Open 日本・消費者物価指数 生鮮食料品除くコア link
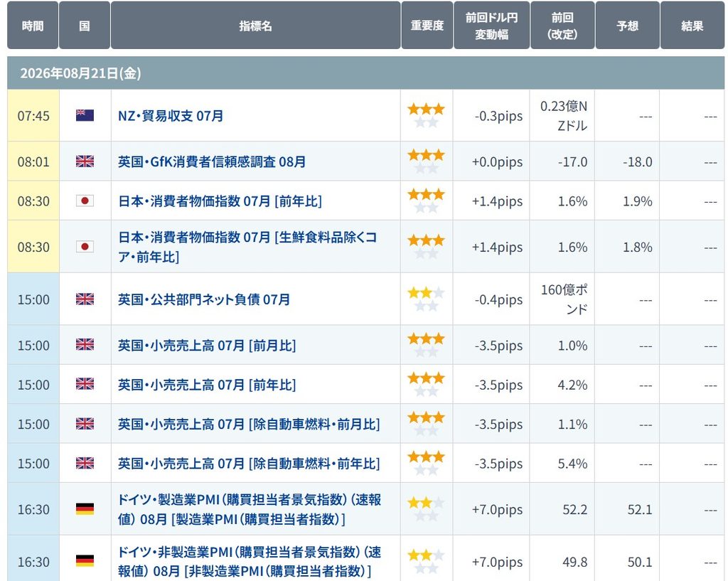The image size is (728, 581). tap(247, 247)
